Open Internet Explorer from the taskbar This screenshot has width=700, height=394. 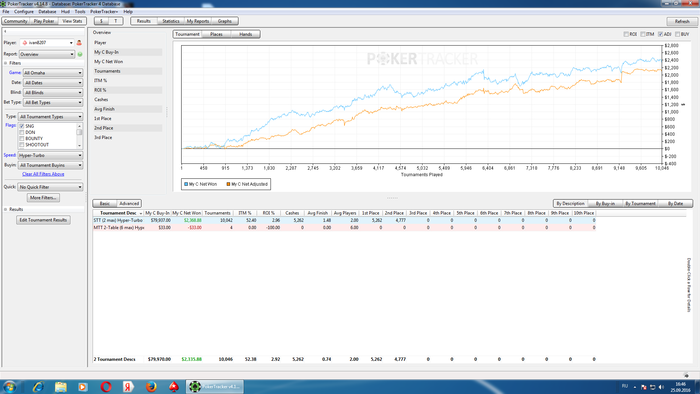tap(38, 386)
